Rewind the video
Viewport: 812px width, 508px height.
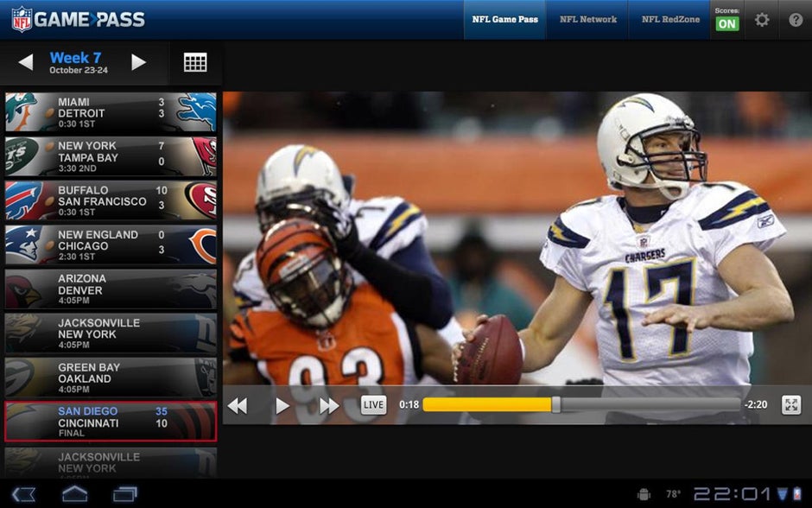[238, 403]
